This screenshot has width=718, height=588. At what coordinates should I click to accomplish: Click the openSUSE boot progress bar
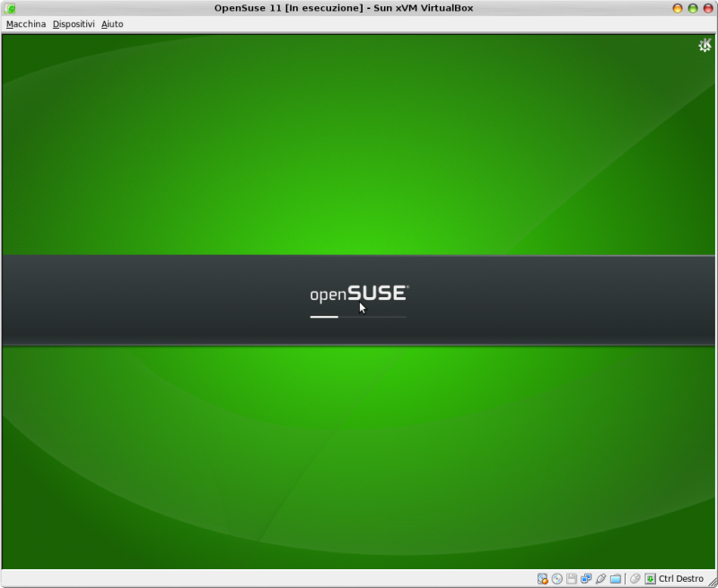[358, 315]
